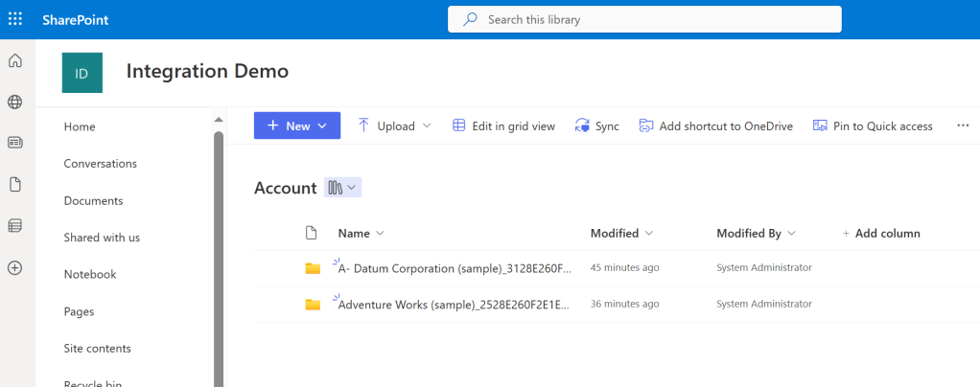Click the Home icon in left rail
This screenshot has width=980, height=387.
coord(14,61)
